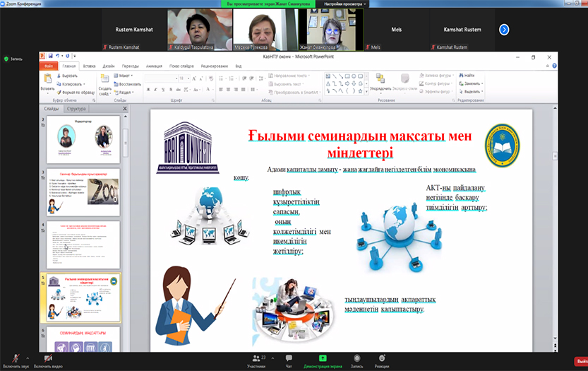
Task: Open the Участники participants panel
Action: (x=256, y=360)
